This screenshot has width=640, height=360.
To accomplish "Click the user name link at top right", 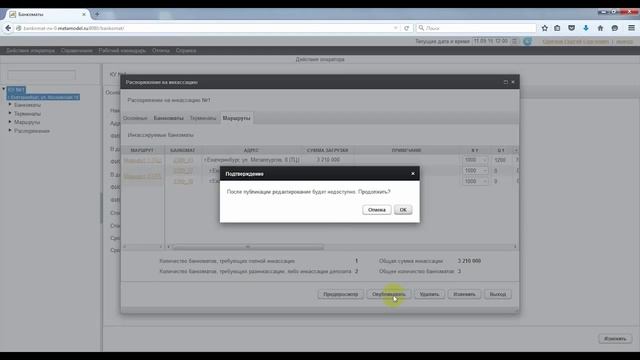I will tap(576, 41).
